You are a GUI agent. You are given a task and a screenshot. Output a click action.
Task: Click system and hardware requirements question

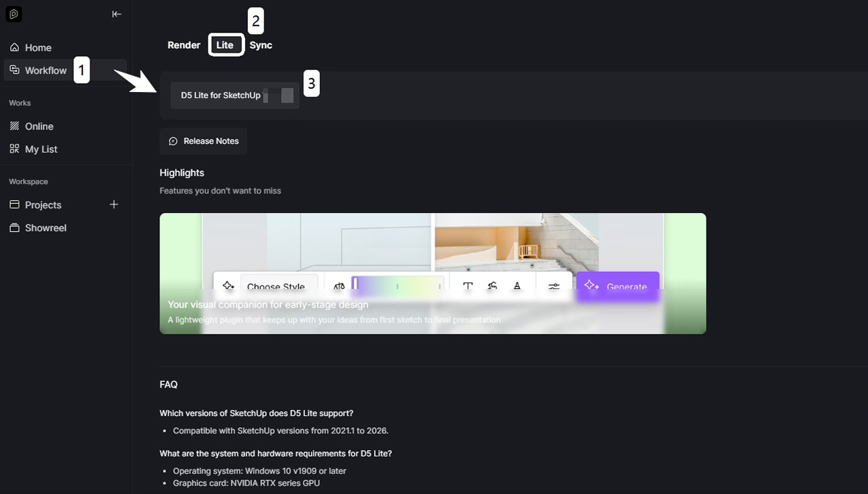(276, 453)
